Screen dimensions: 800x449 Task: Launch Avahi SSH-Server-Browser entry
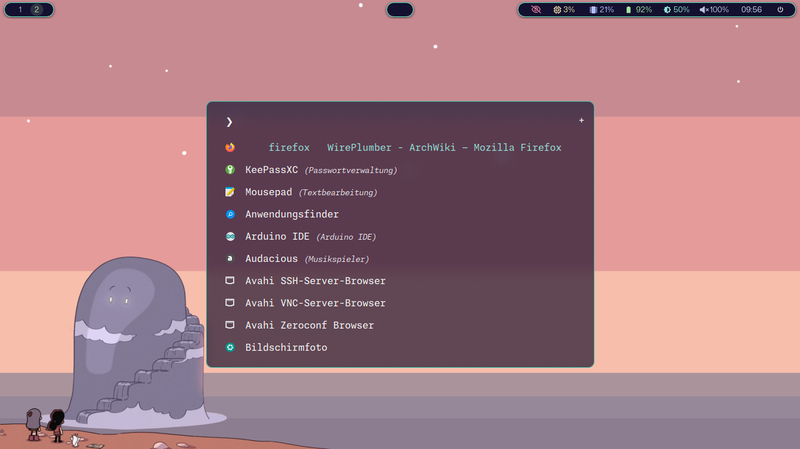pos(400,281)
